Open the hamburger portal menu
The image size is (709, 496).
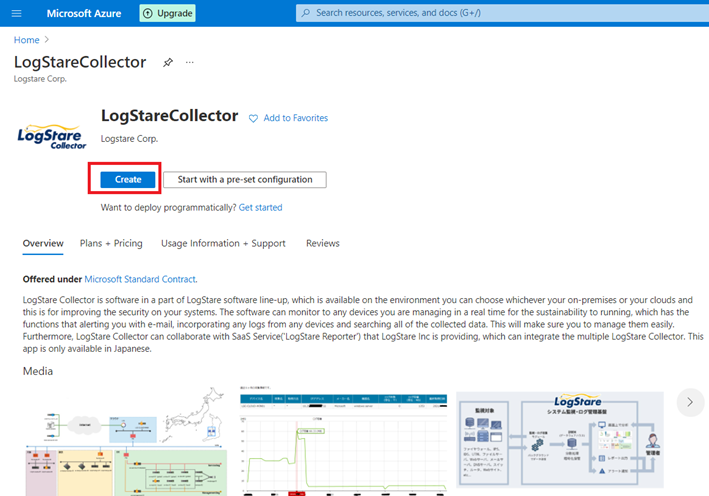pyautogui.click(x=16, y=13)
